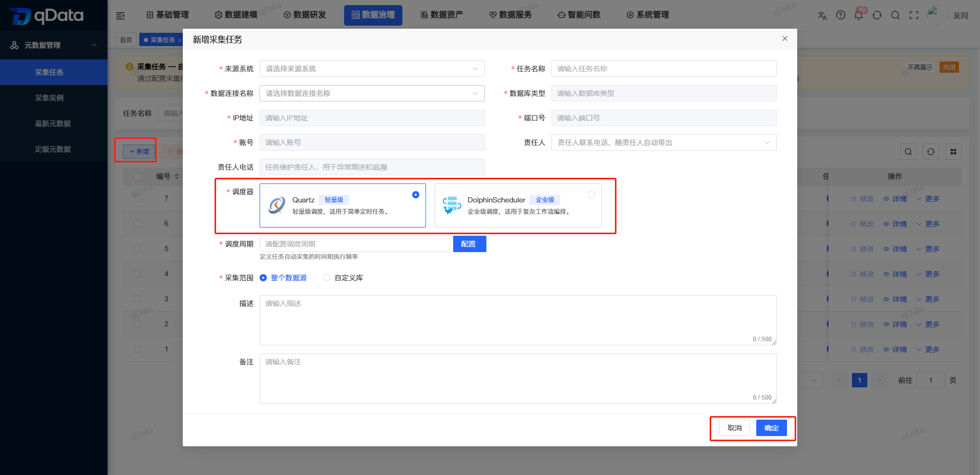Click the 取消 button
The height and width of the screenshot is (475, 980).
(735, 428)
